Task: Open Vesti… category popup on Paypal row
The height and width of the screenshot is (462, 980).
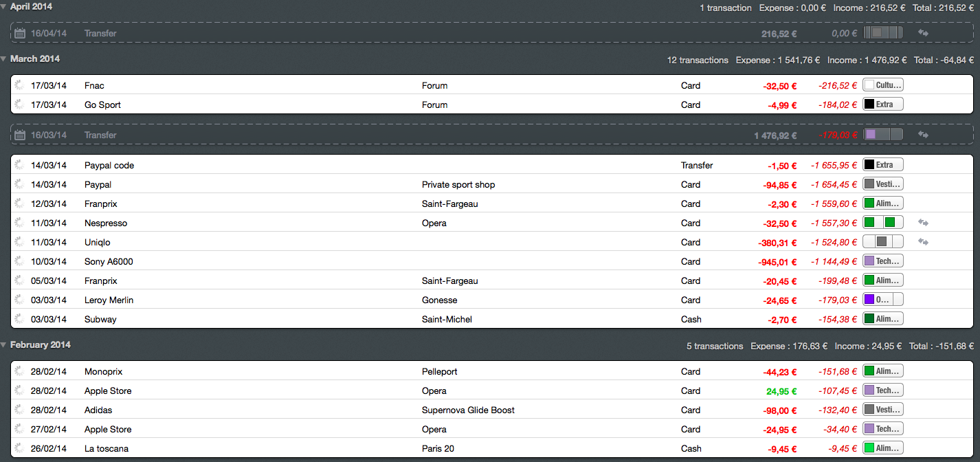Action: coord(882,184)
